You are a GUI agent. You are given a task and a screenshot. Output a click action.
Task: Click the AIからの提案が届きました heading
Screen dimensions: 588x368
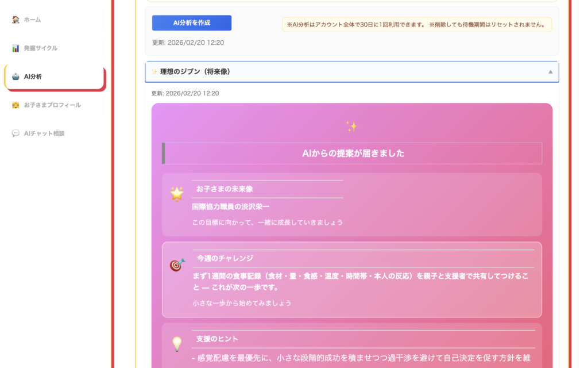click(351, 153)
